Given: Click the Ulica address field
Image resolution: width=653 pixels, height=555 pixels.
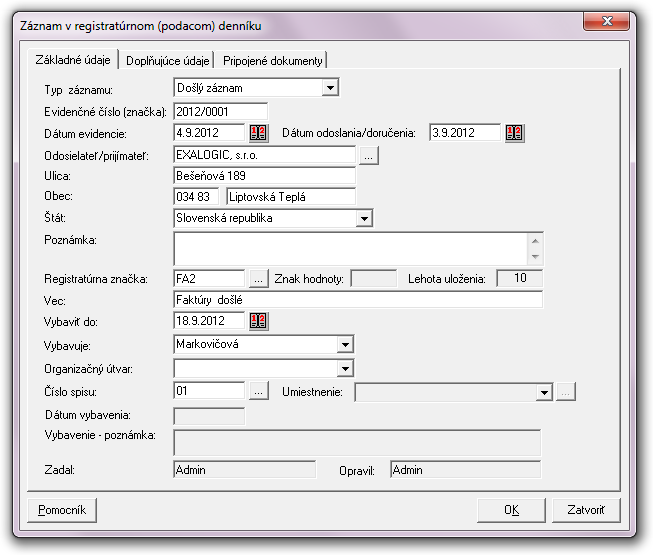Looking at the screenshot, I should coord(264,176).
